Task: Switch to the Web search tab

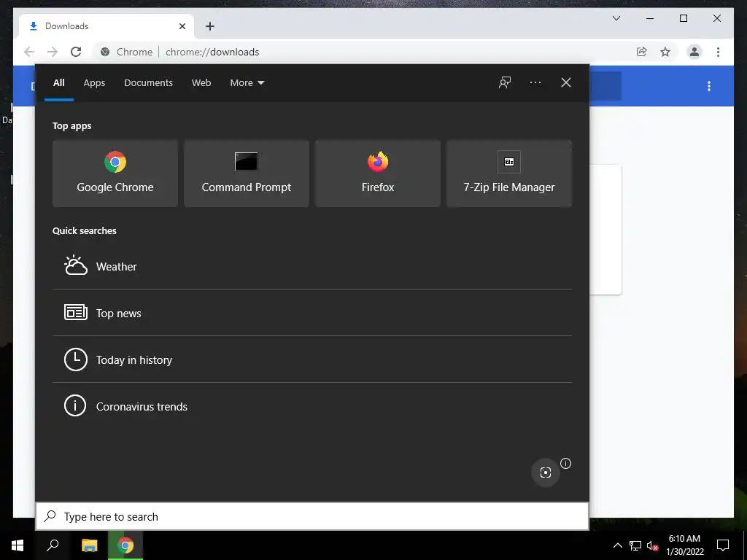Action: [201, 83]
